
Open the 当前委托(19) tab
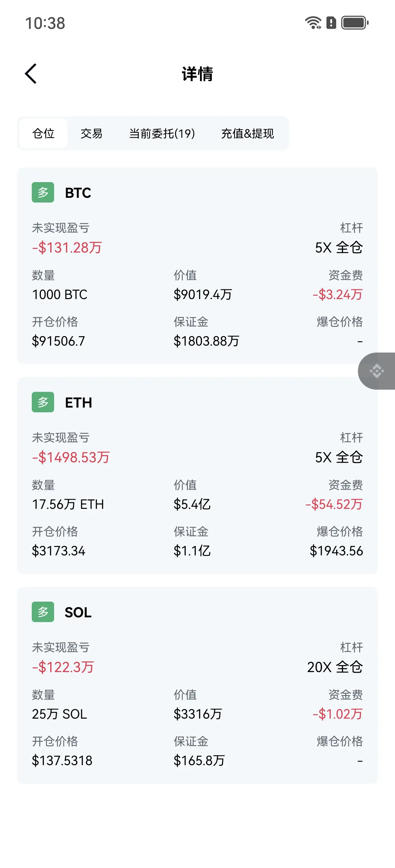click(x=162, y=133)
